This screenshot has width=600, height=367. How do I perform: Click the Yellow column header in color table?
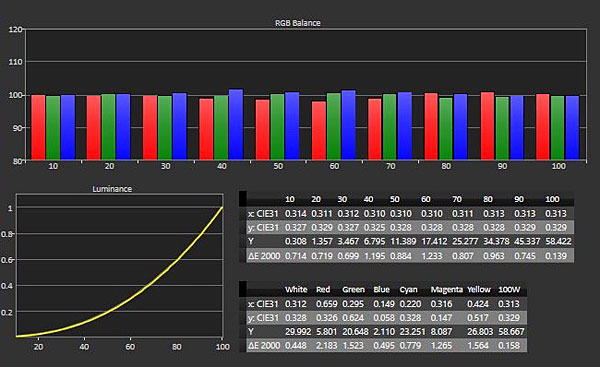tap(479, 290)
